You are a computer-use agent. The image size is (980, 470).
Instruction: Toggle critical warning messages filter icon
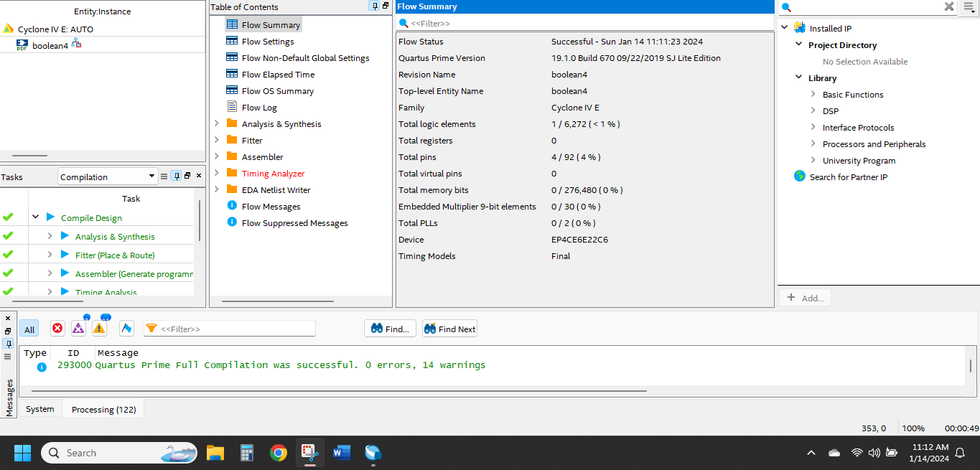(78, 328)
